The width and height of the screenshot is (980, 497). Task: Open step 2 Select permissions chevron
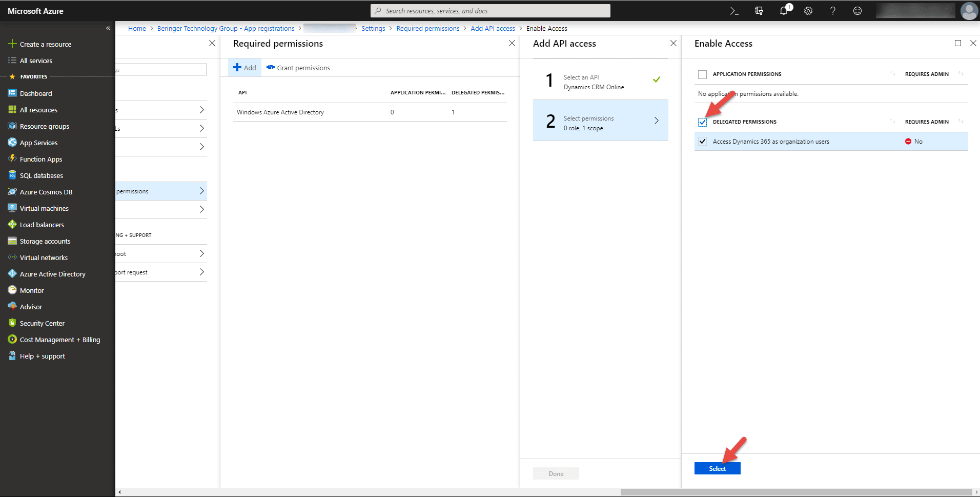click(657, 121)
